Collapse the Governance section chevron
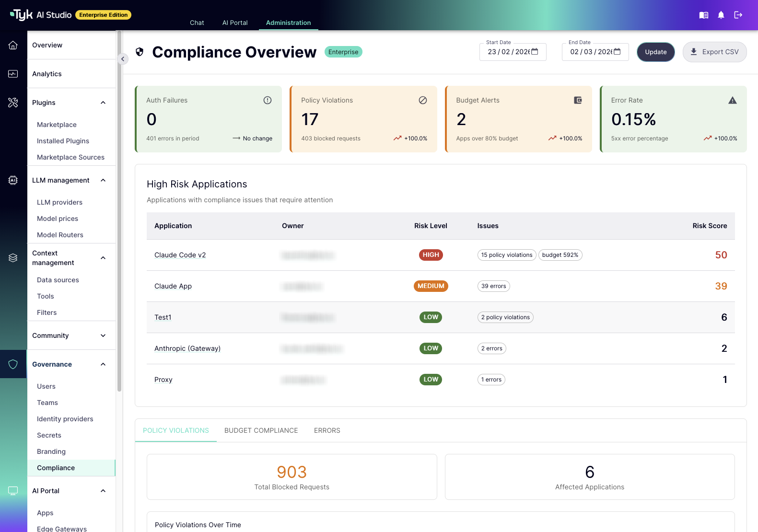Image resolution: width=758 pixels, height=532 pixels. (103, 364)
